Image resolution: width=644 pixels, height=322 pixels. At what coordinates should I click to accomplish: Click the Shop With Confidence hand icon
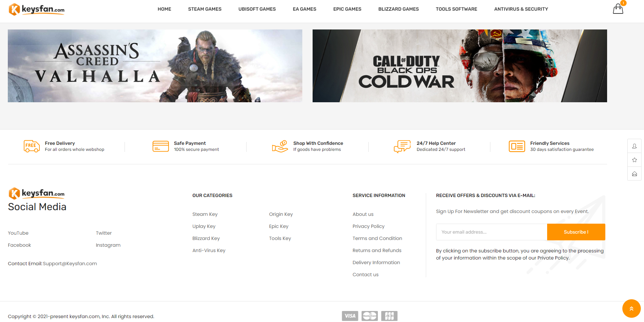pyautogui.click(x=280, y=146)
